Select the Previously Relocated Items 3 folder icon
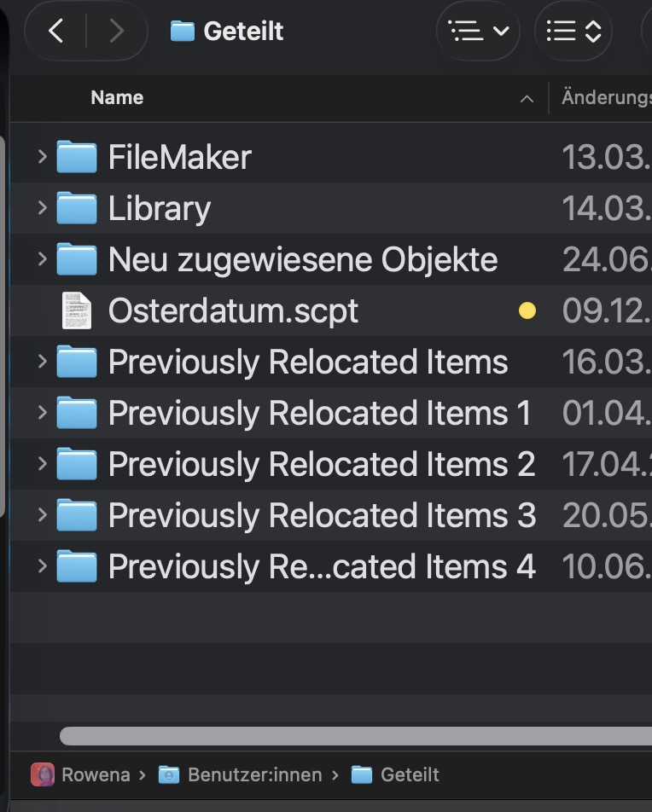This screenshot has height=812, width=652. [77, 515]
